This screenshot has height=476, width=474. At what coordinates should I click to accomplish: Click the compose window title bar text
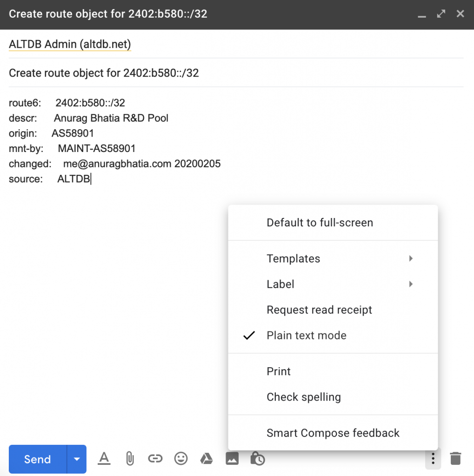(108, 14)
